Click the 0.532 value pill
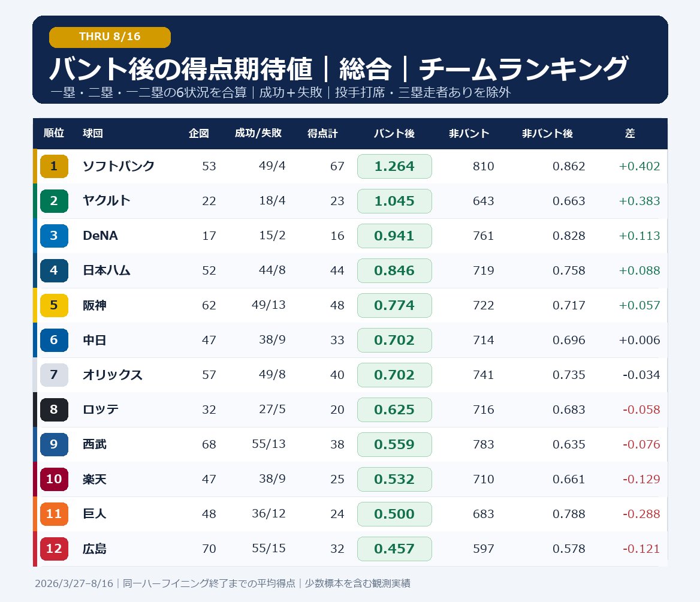Screen dimensions: 700x602 (394, 479)
